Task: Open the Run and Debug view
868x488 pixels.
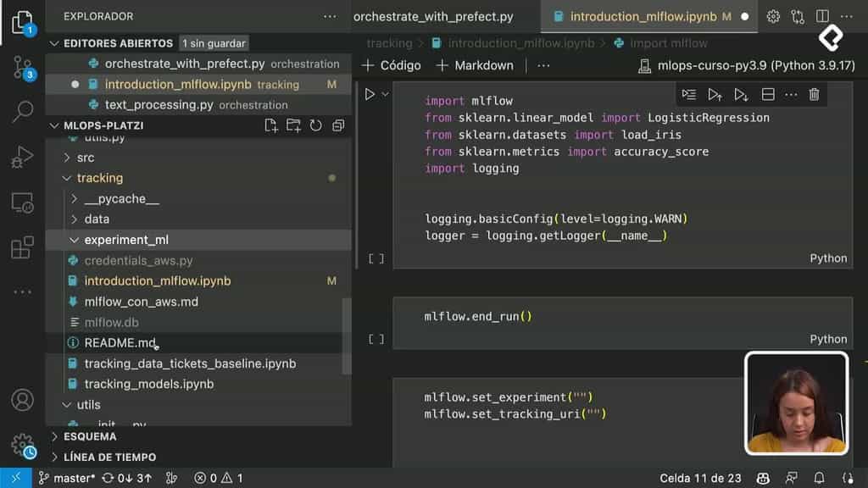Action: coord(22,157)
